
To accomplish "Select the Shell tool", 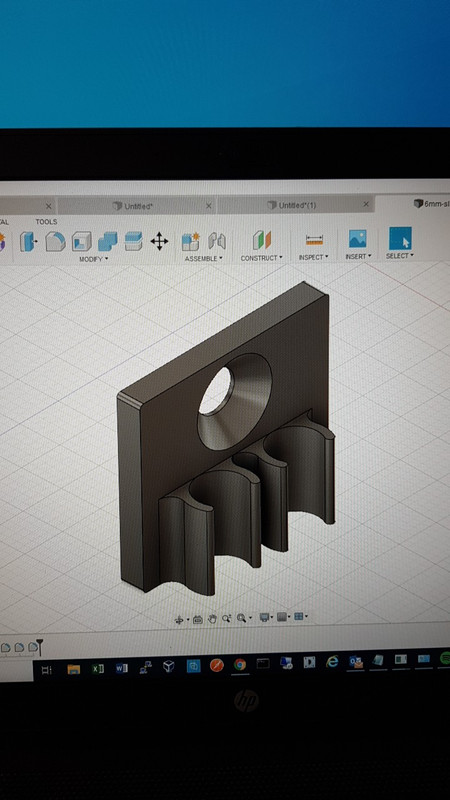I will pos(82,241).
